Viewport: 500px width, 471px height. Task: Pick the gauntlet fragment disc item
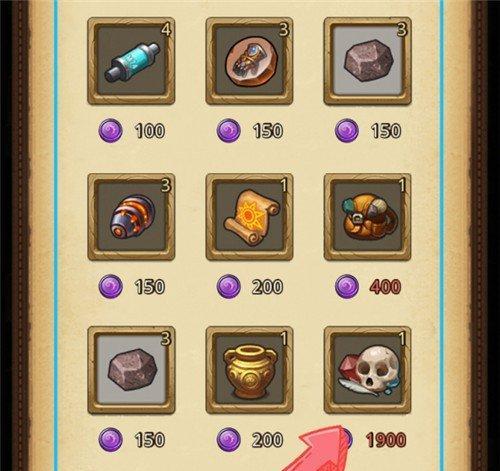coord(250,61)
